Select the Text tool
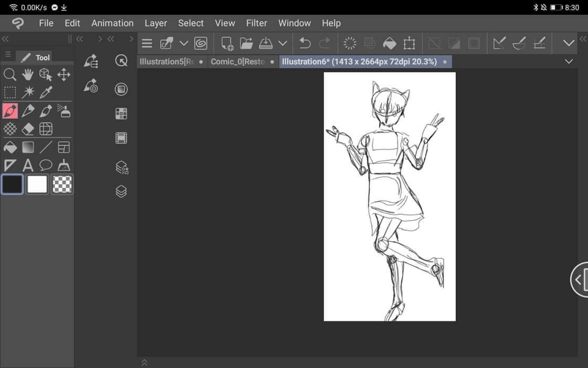 coord(28,165)
